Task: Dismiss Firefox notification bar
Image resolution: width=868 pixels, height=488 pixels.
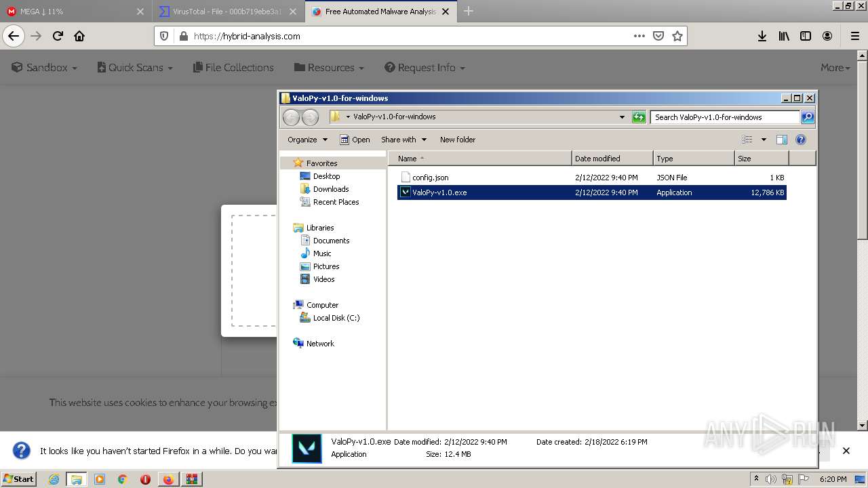Action: pyautogui.click(x=846, y=451)
